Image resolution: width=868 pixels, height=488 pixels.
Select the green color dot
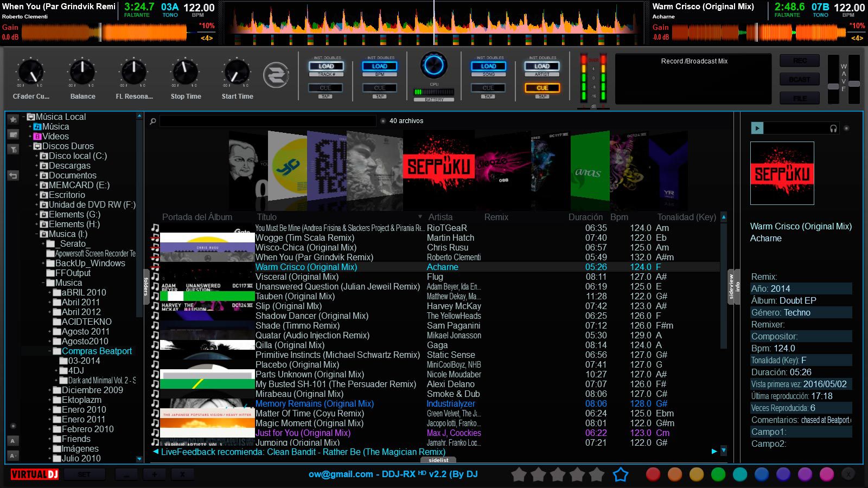[x=718, y=474]
